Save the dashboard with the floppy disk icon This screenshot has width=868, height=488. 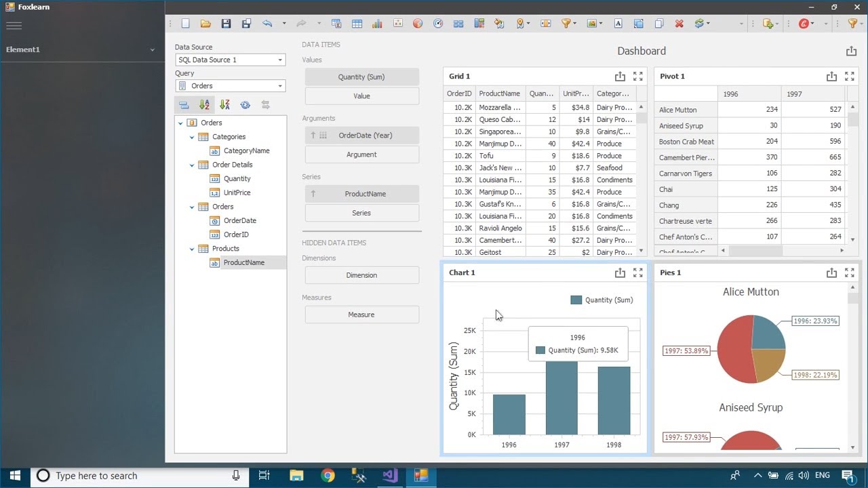tap(226, 24)
